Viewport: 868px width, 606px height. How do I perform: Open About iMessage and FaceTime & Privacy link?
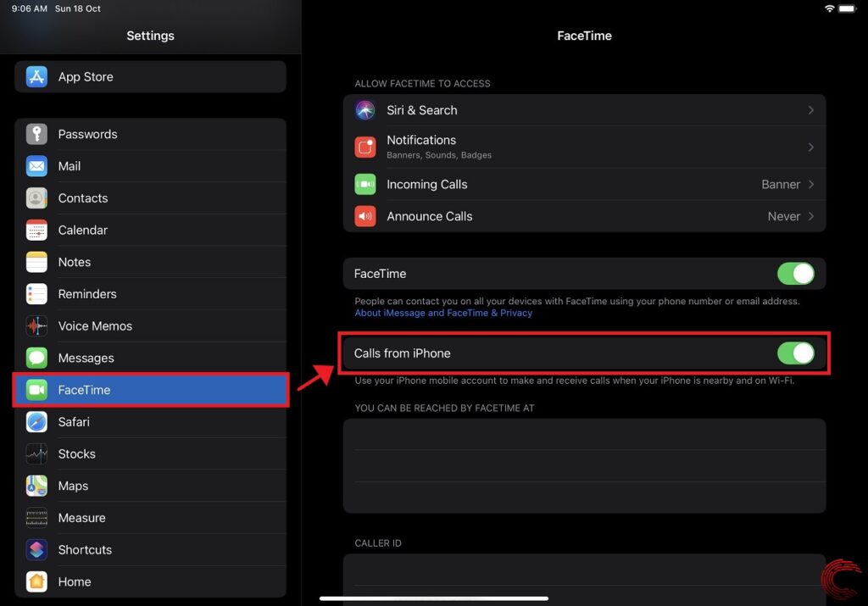coord(442,313)
